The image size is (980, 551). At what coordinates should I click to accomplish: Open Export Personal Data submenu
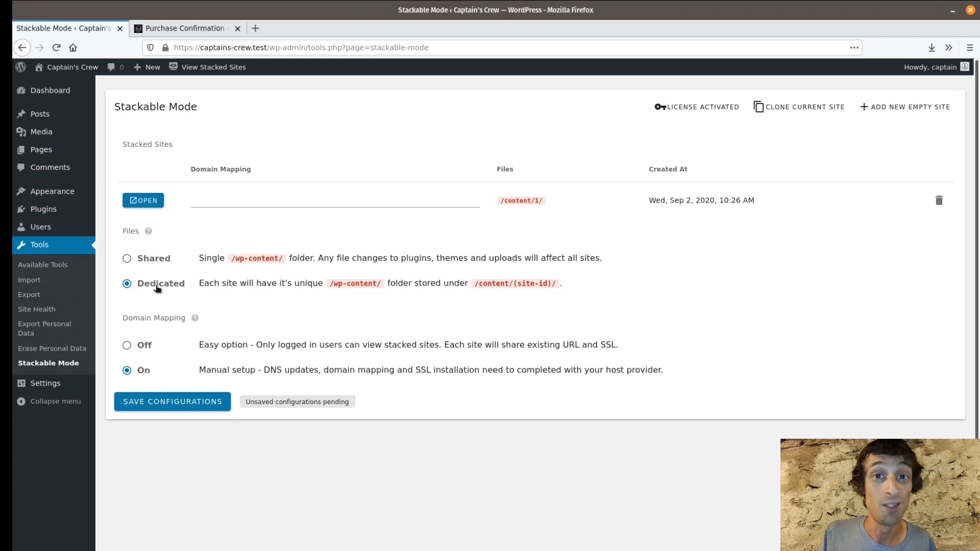point(44,329)
